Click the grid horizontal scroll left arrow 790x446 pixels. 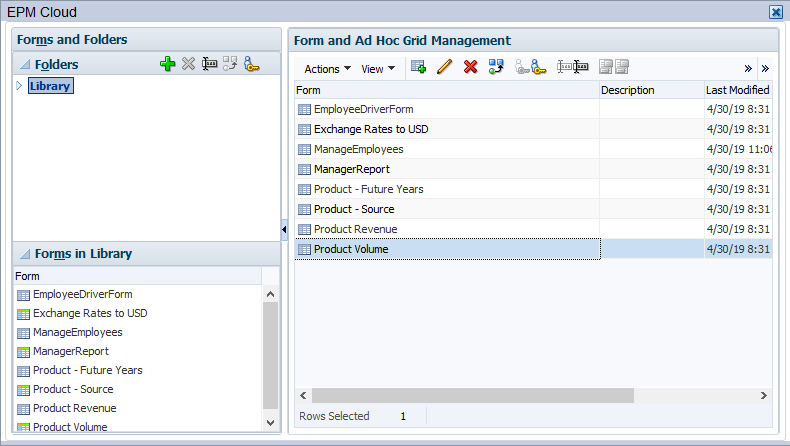303,396
